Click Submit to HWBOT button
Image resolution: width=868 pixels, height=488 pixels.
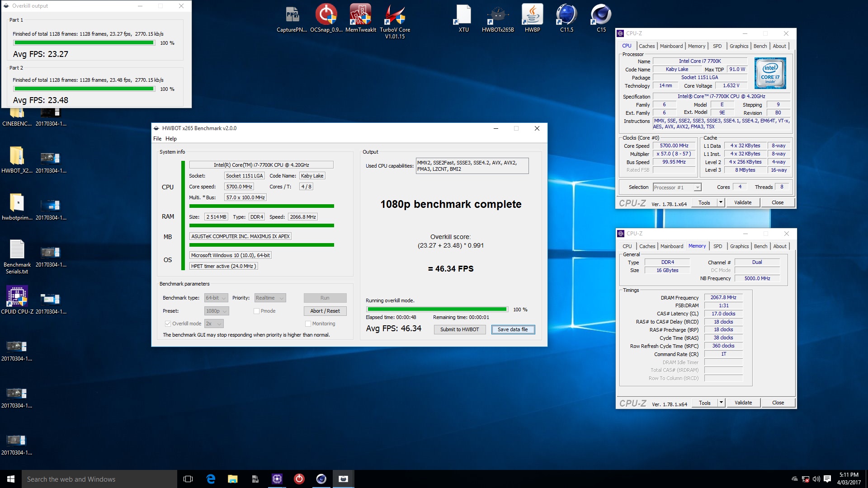coord(460,329)
